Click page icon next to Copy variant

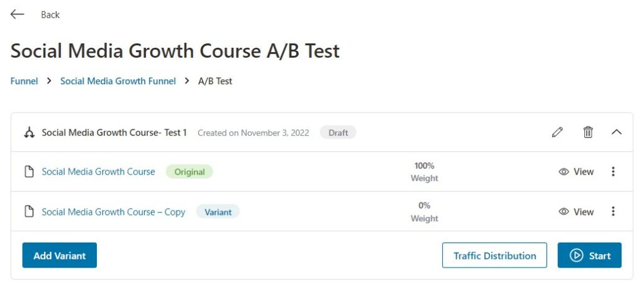tap(29, 212)
